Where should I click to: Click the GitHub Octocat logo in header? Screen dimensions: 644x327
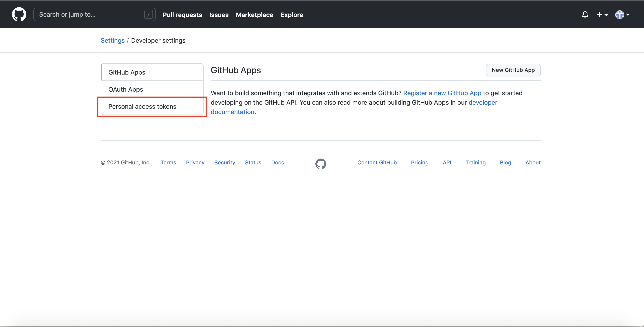pos(19,15)
